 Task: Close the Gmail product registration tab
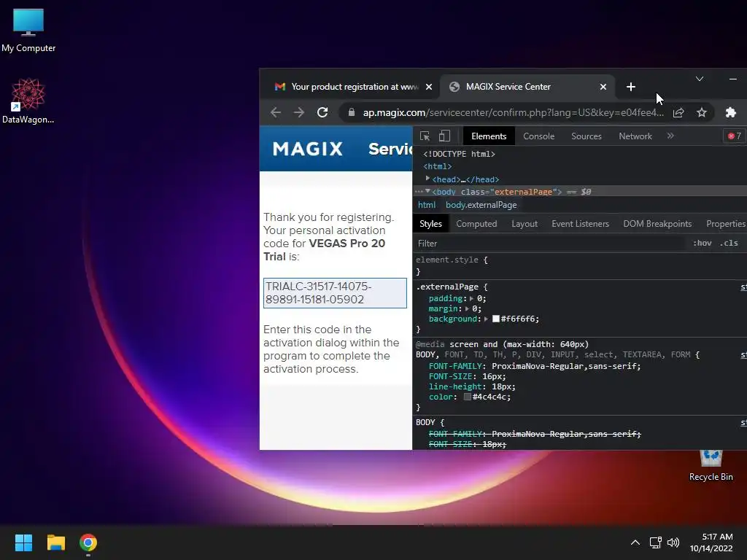429,87
